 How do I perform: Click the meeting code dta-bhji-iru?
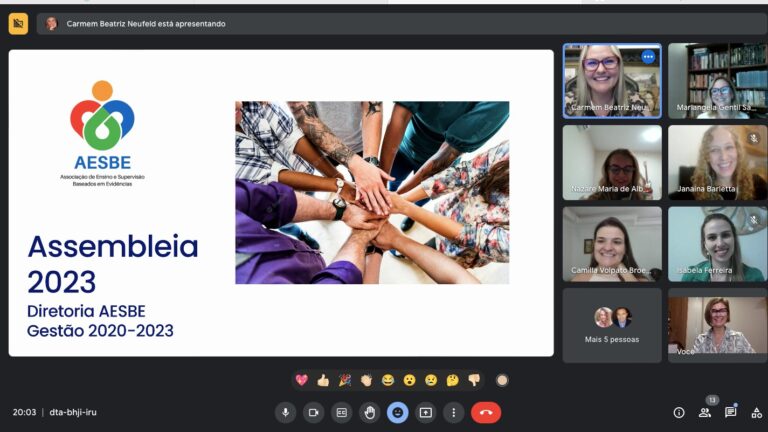pos(73,412)
